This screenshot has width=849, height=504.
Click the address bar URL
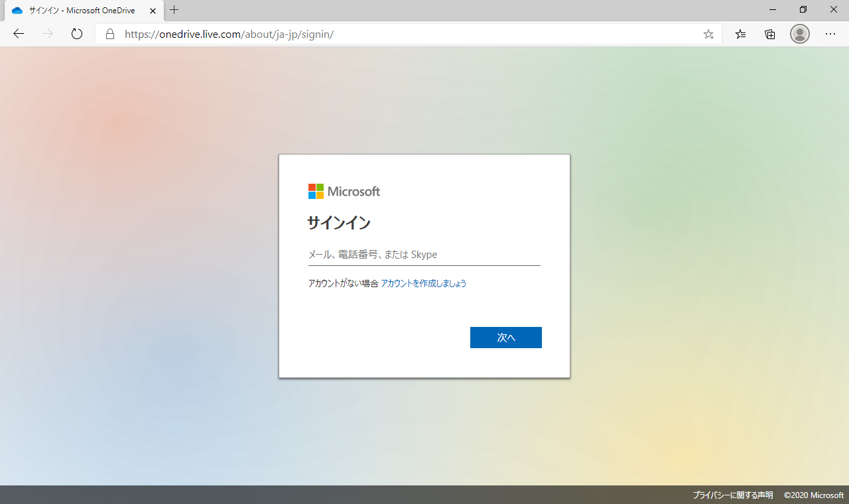click(229, 34)
